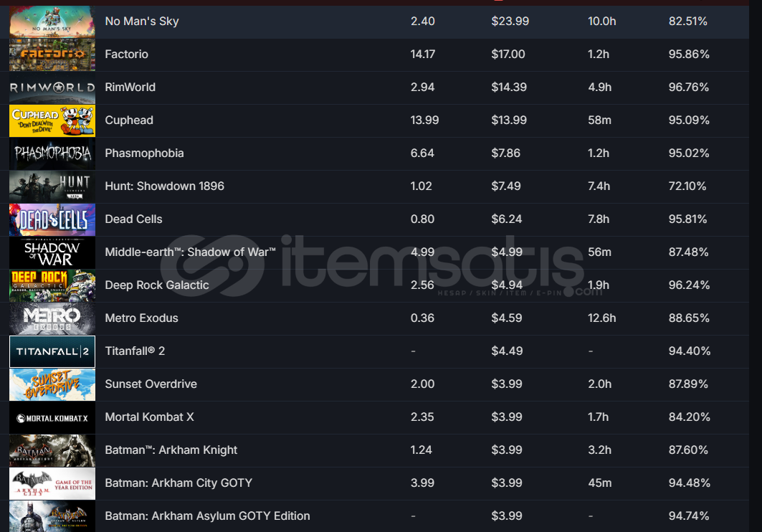
Task: Open "Batman: Arkham Asylum GOTY Edition" title
Action: 207,516
